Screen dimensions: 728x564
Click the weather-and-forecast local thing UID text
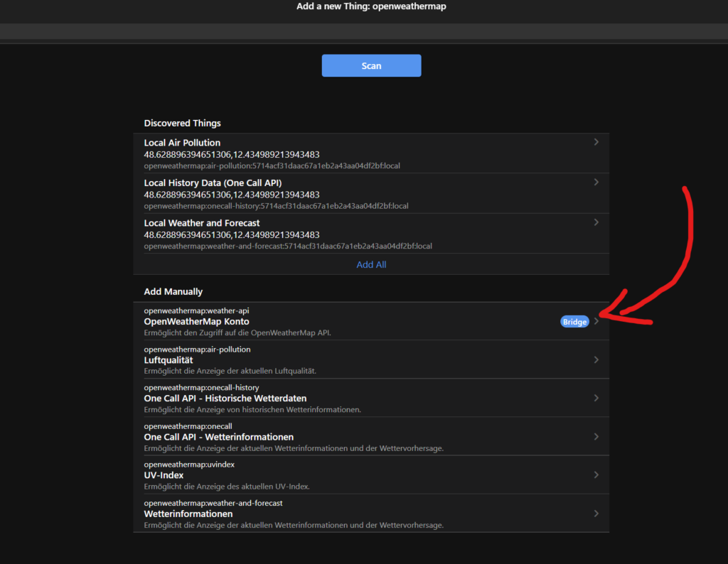coord(288,246)
